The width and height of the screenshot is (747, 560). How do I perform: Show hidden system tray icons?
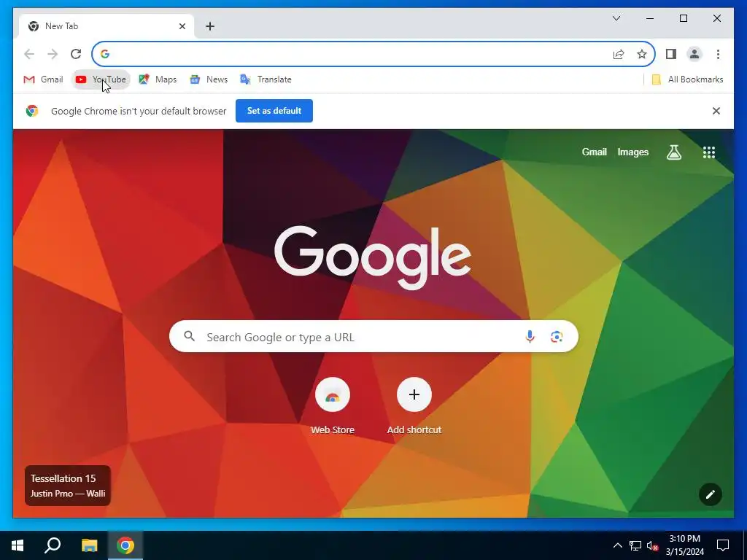coord(617,545)
